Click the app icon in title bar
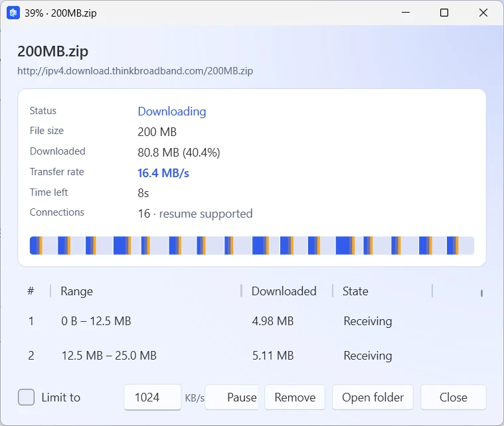504x426 pixels. [x=13, y=13]
